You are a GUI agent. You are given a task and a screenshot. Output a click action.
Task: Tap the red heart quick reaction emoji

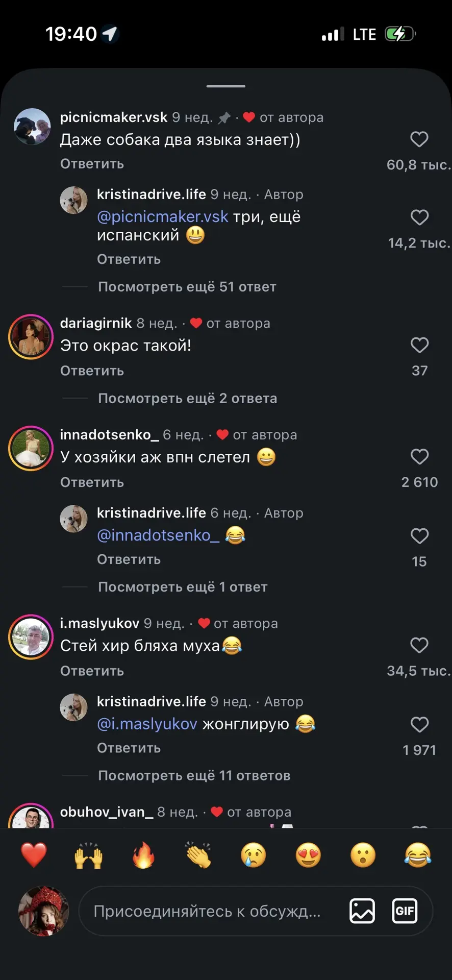pyautogui.click(x=34, y=855)
